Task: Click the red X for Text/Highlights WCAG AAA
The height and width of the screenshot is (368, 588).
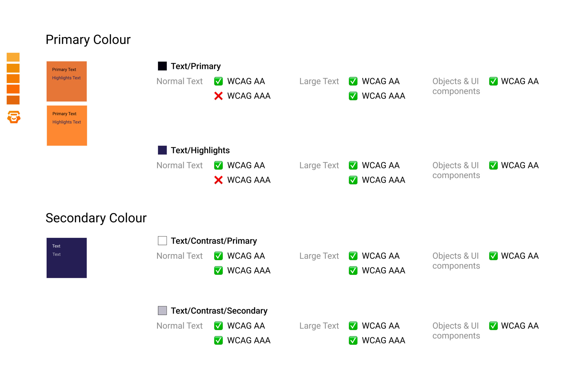Action: tap(219, 180)
